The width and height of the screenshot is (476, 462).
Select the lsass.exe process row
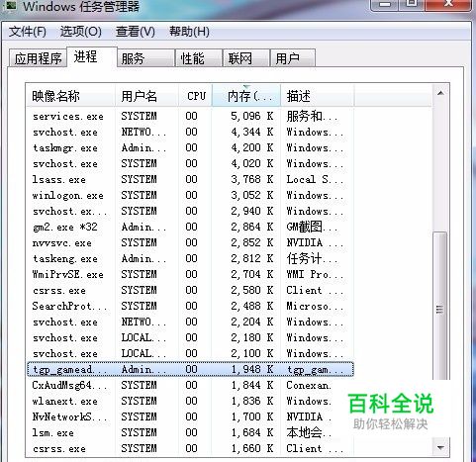[190, 179]
